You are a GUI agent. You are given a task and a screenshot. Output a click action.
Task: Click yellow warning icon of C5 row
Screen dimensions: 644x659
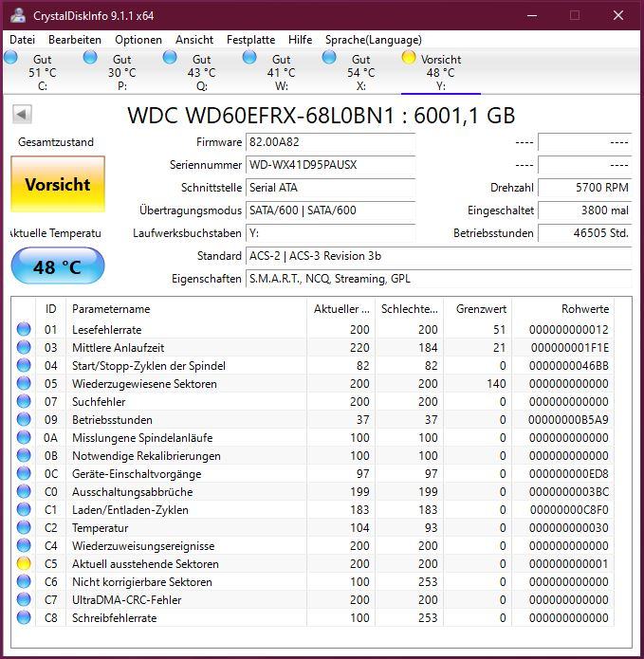(24, 563)
